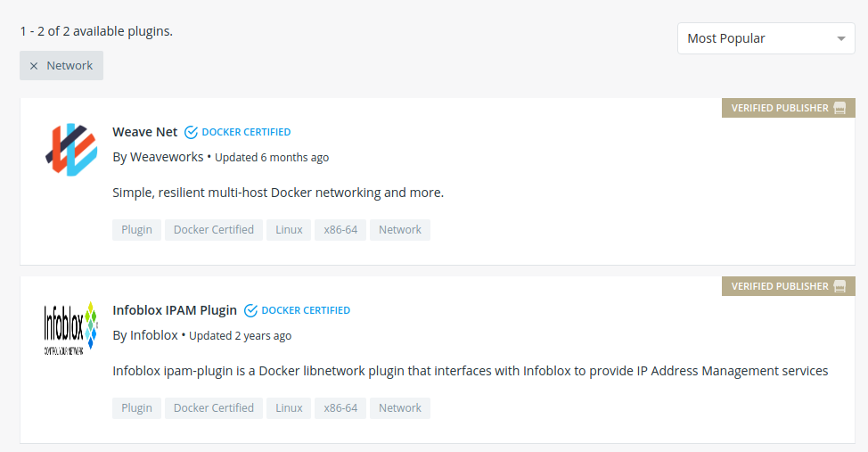Viewport: 868px width, 452px height.
Task: Click Infoblox's Docker Certified checkmark icon
Action: [250, 311]
